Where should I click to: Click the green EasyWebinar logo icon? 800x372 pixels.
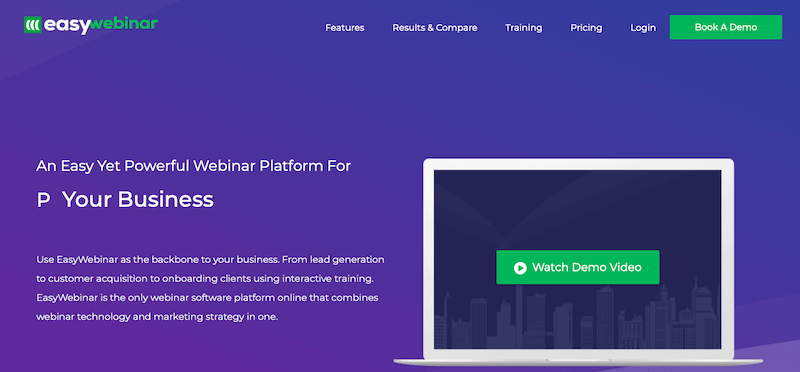tap(32, 25)
